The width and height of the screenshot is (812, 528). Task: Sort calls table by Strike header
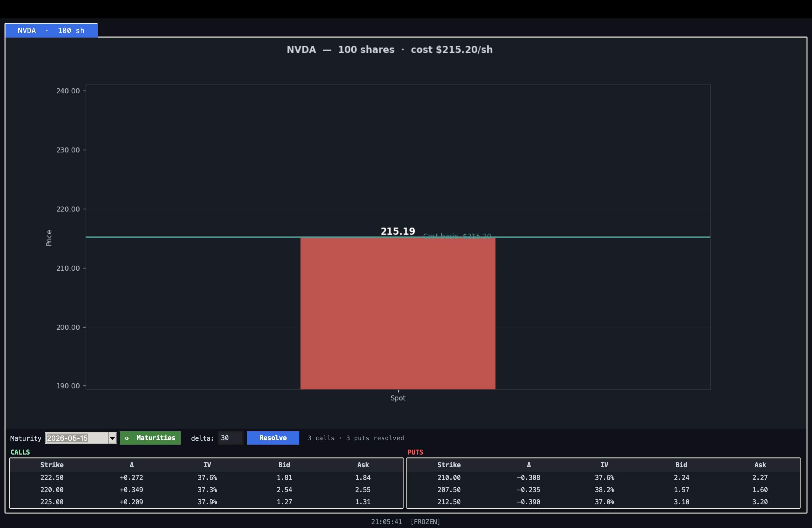tap(52, 465)
